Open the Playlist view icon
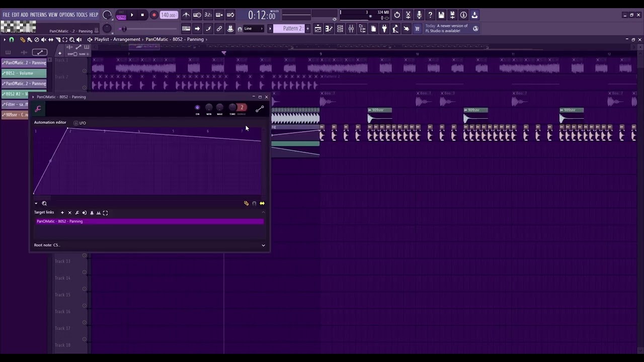 [x=318, y=29]
